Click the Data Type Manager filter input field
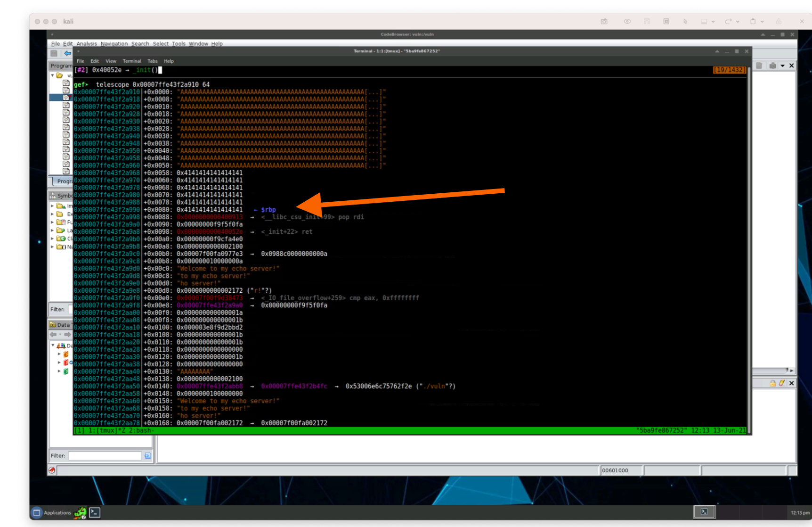The width and height of the screenshot is (812, 527). tap(105, 456)
